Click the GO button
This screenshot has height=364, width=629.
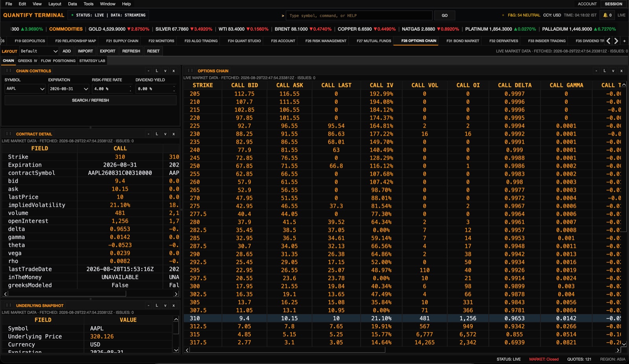445,16
